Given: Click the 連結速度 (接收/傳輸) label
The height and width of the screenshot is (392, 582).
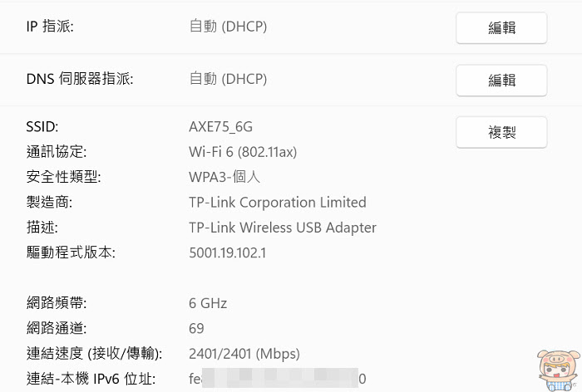Looking at the screenshot, I should tap(94, 354).
